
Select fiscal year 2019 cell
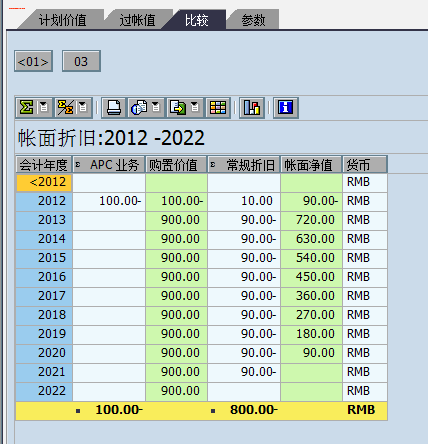[44, 334]
